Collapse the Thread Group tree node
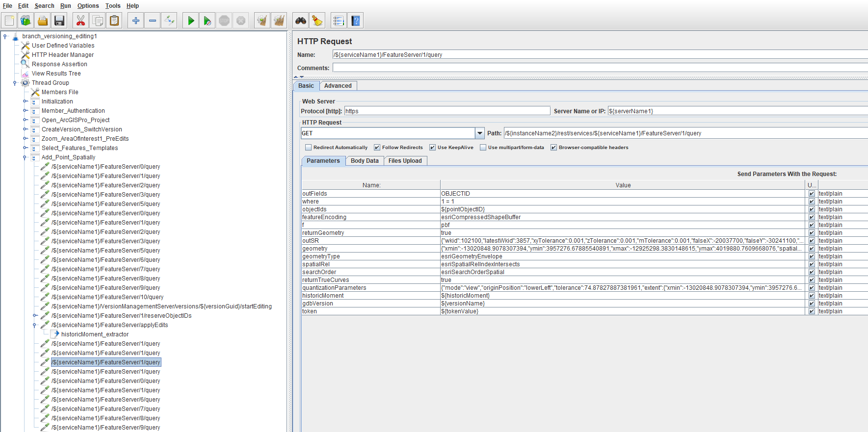This screenshot has width=868, height=432. [15, 83]
